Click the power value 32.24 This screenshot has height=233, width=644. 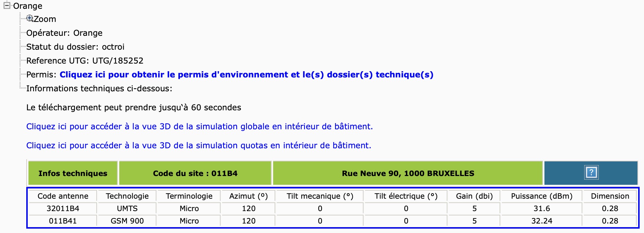(x=542, y=221)
